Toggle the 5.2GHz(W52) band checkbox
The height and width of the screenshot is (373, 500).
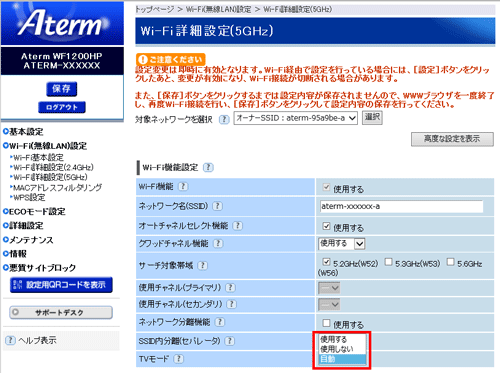[326, 262]
